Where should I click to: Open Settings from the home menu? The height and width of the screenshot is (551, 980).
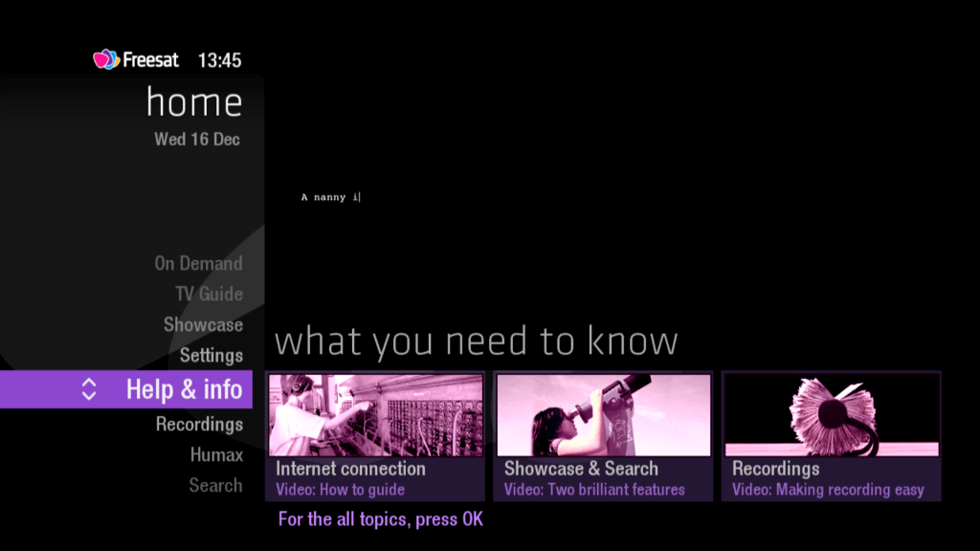point(212,355)
